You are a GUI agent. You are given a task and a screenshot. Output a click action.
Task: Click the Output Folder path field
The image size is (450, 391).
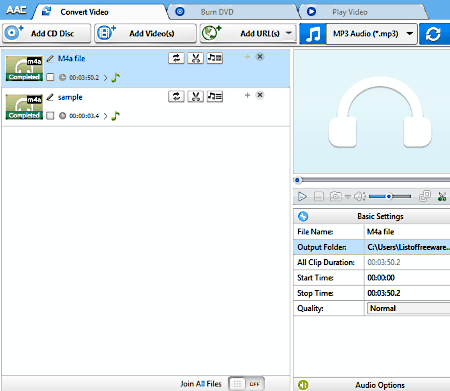pos(407,247)
